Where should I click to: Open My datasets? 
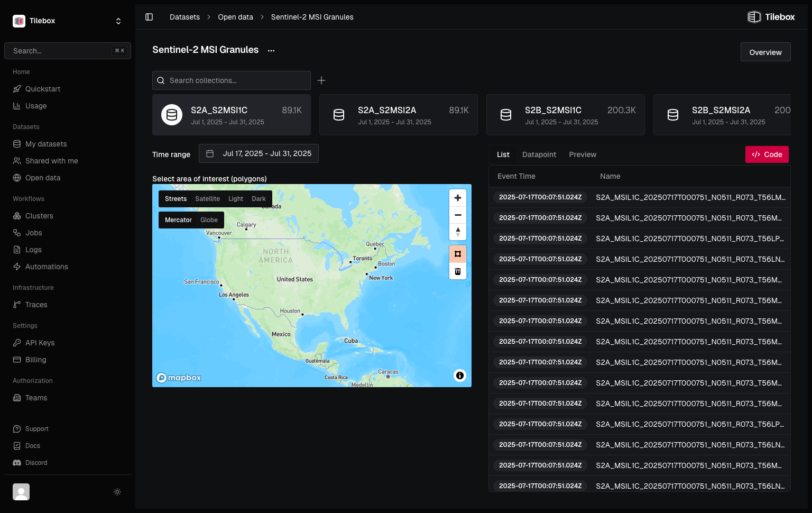(68, 144)
